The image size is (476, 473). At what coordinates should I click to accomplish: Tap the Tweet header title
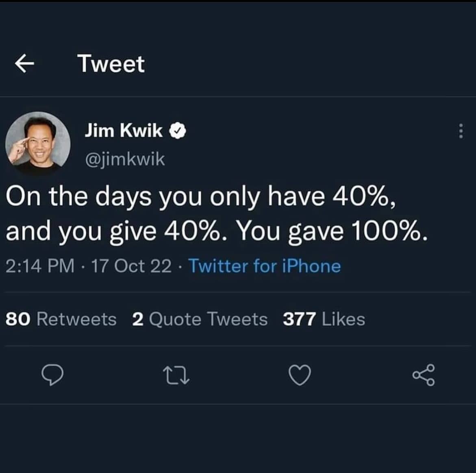[x=111, y=64]
